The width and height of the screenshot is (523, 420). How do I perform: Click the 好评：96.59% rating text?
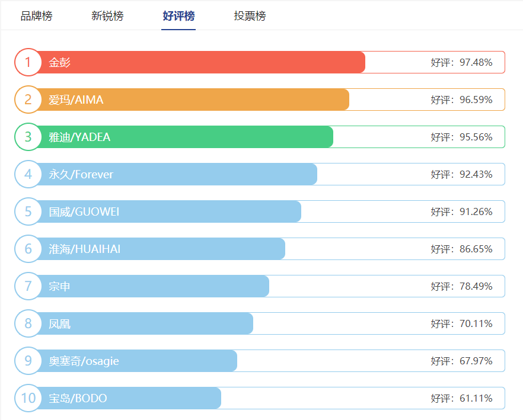click(461, 100)
